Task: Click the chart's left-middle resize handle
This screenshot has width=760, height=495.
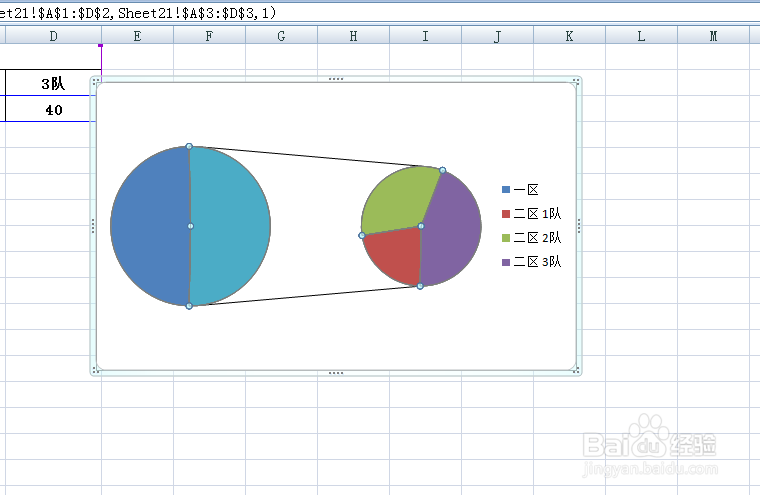Action: (x=93, y=226)
